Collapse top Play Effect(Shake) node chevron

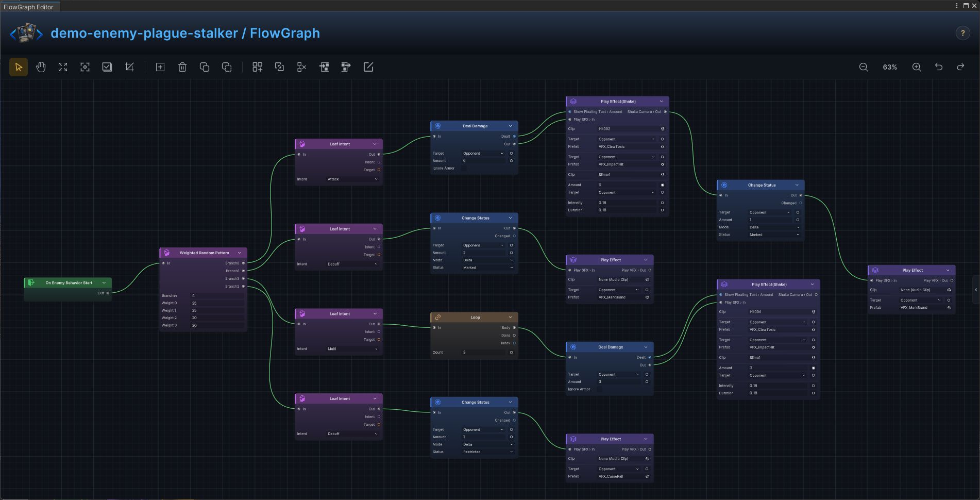point(661,102)
